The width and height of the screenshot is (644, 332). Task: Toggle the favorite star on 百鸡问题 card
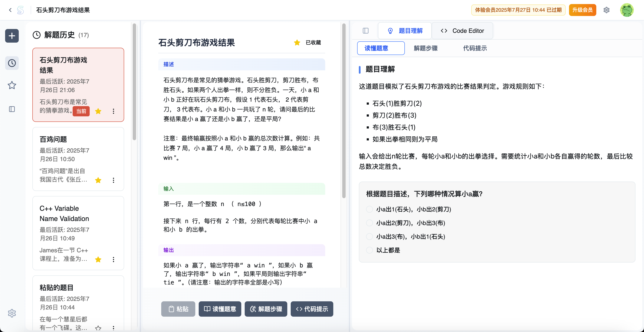98,180
